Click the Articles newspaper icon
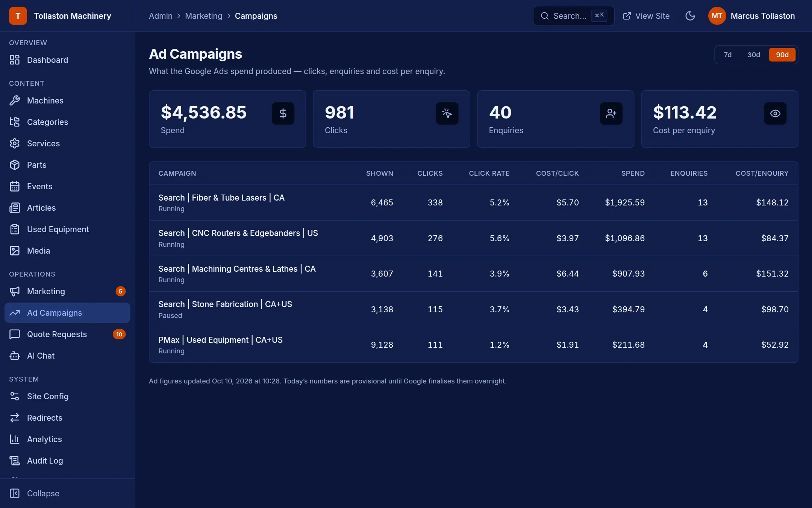This screenshot has height=508, width=812. tap(15, 208)
